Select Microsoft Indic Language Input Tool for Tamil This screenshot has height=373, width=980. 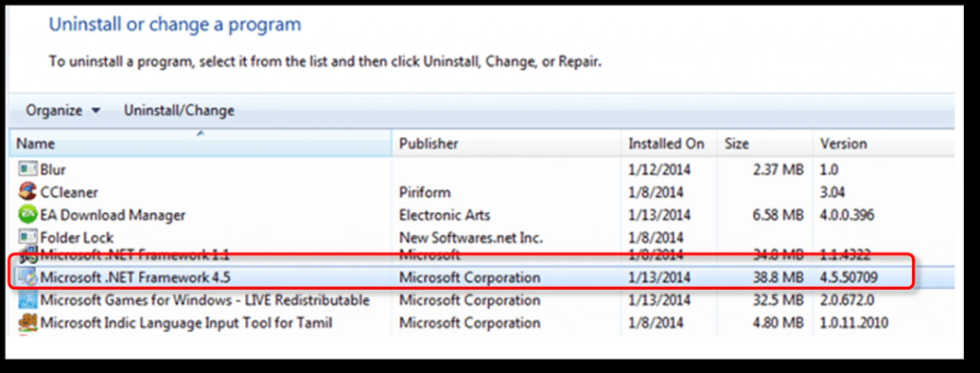(x=186, y=322)
